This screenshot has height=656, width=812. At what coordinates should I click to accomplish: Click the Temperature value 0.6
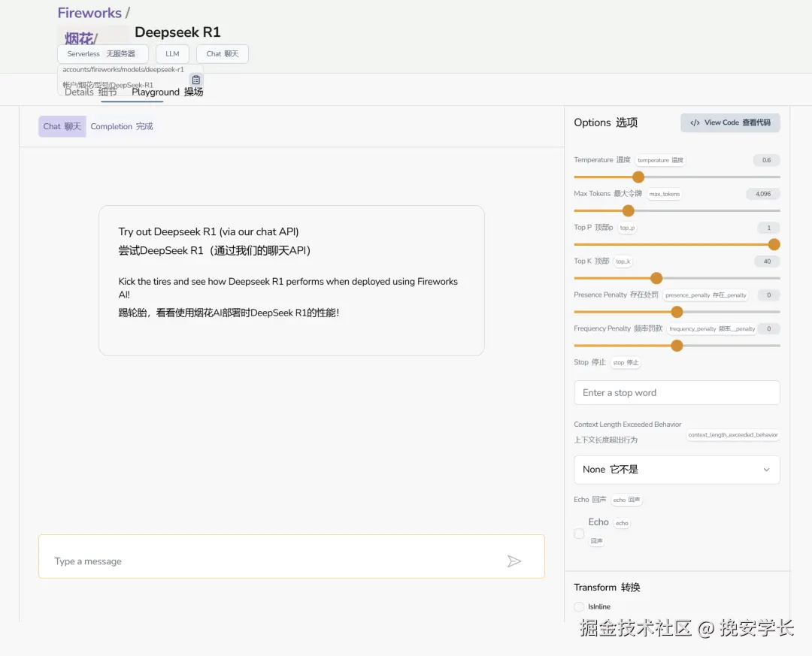766,161
